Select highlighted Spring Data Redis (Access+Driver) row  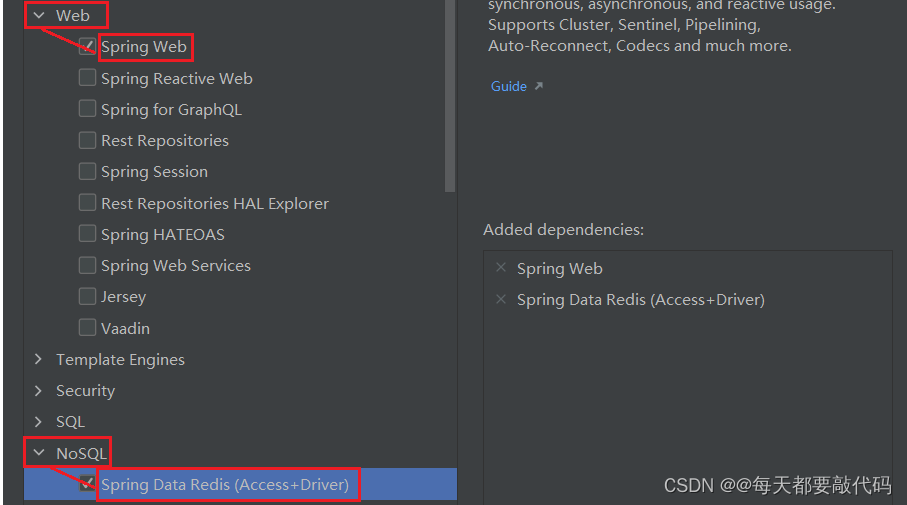click(240, 484)
